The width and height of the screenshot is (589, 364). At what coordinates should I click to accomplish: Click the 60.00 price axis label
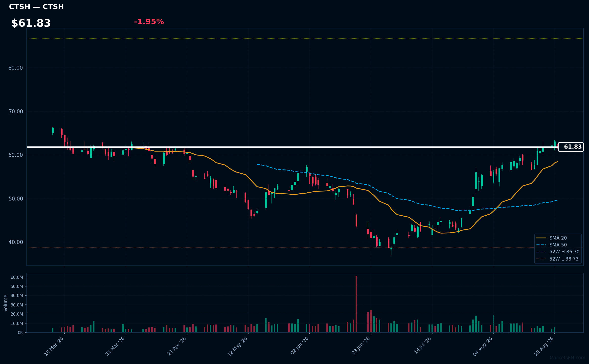(16, 155)
